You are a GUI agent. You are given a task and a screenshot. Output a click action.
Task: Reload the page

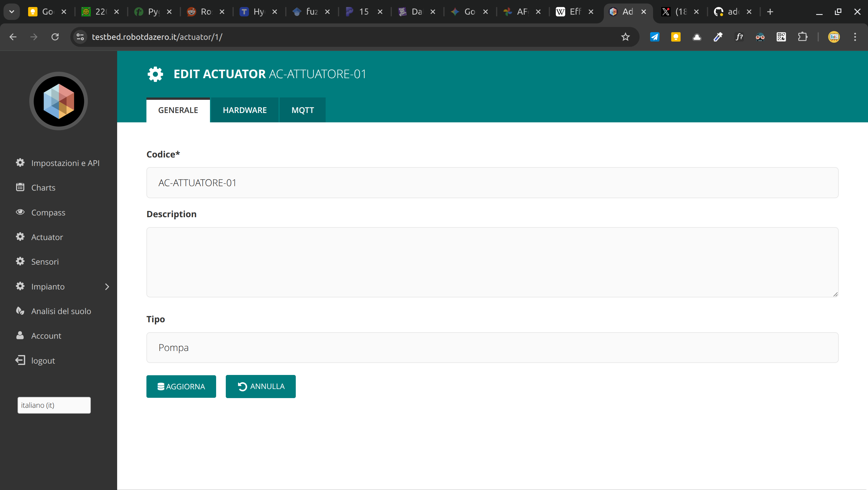[55, 37]
